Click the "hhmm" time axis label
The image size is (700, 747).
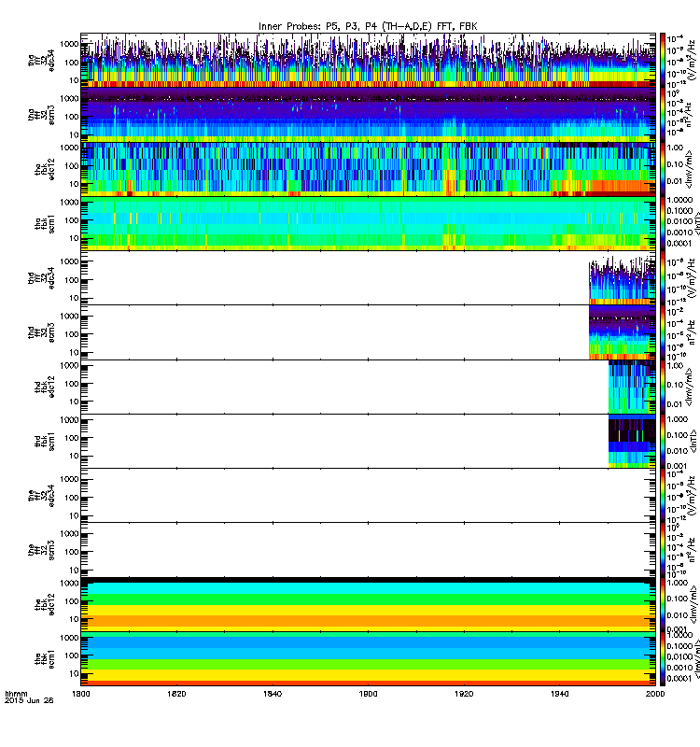point(16,694)
